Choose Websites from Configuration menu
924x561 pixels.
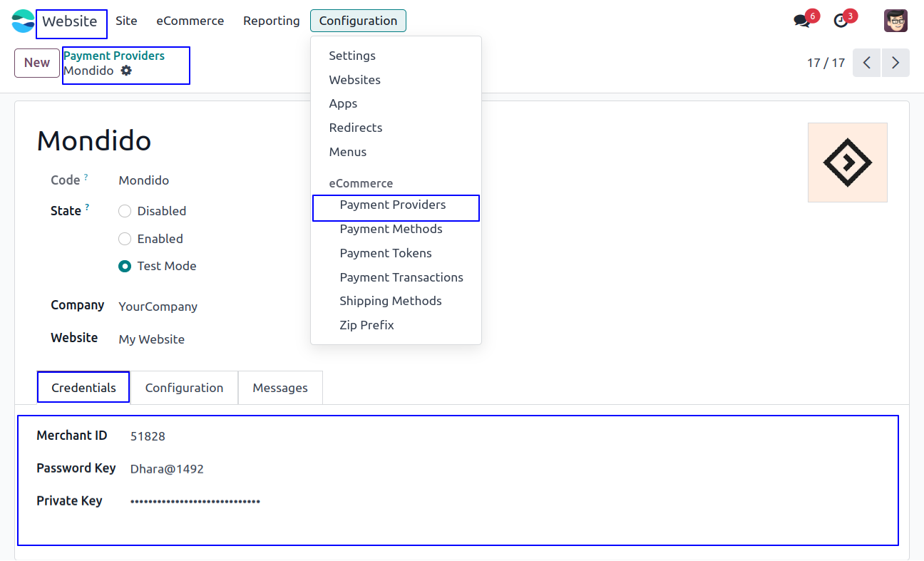tap(355, 80)
